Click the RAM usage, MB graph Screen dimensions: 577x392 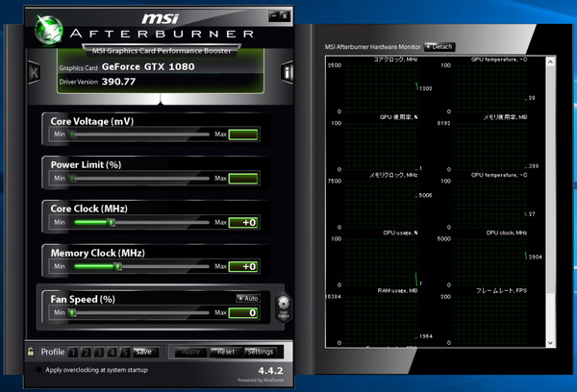point(381,319)
